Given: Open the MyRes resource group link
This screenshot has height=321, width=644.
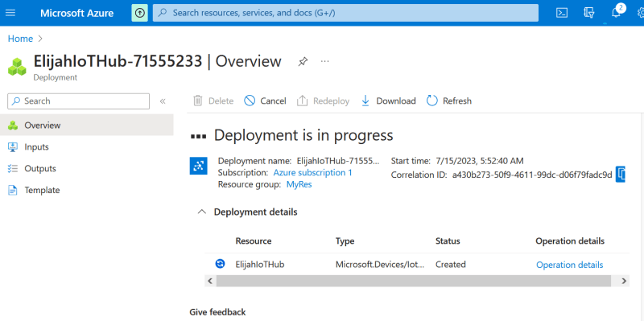Looking at the screenshot, I should coord(299,185).
